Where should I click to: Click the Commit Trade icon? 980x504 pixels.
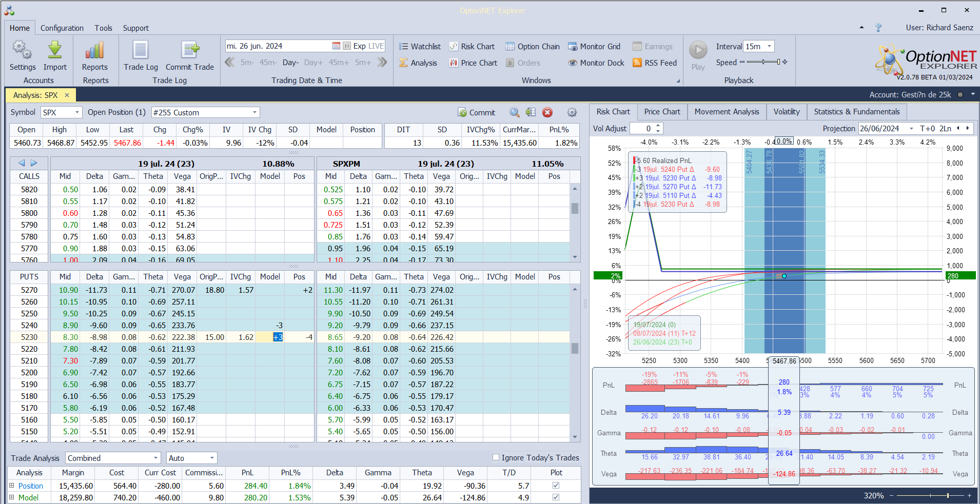189,50
